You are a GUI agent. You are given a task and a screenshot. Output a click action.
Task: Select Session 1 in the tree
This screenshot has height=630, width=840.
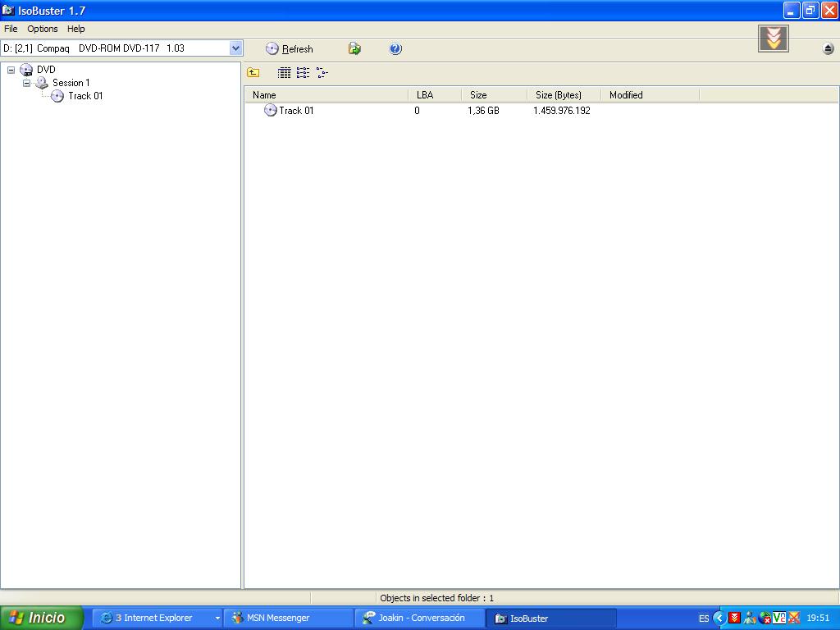tap(71, 83)
